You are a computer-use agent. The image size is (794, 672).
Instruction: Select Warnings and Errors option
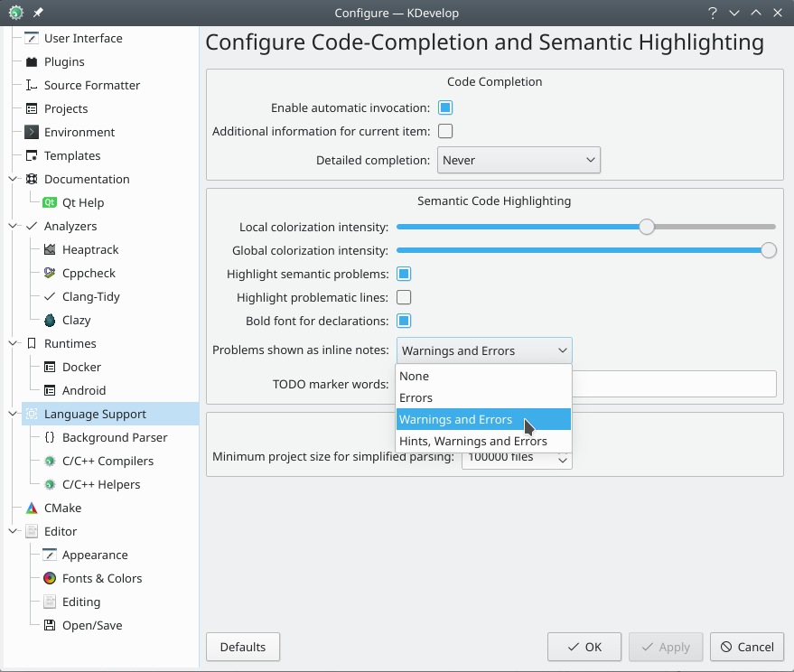click(483, 419)
